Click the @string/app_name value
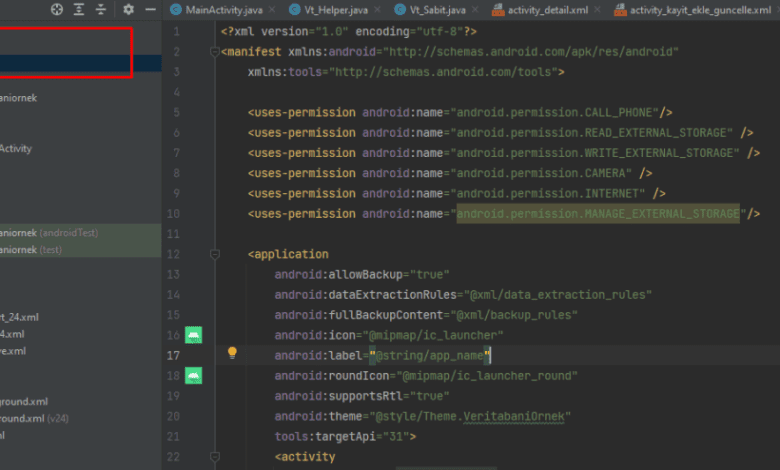 tap(430, 356)
